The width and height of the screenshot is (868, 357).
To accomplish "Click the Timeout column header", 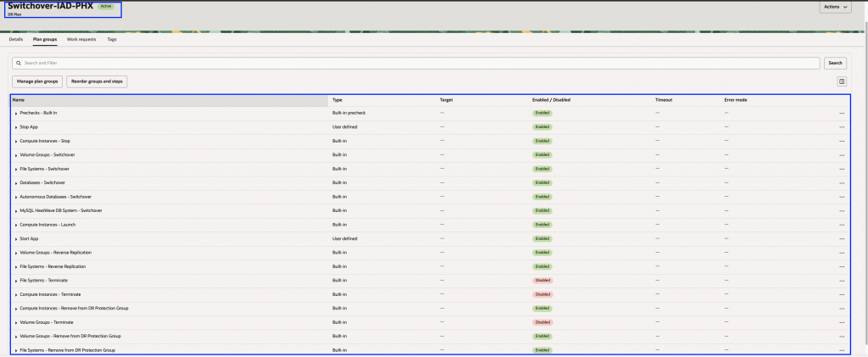I will click(x=664, y=100).
